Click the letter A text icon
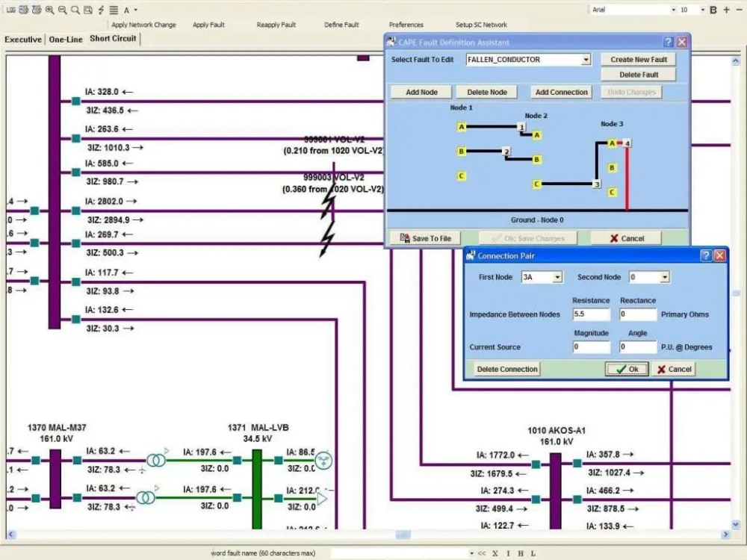This screenshot has width=747, height=560. coord(127,10)
